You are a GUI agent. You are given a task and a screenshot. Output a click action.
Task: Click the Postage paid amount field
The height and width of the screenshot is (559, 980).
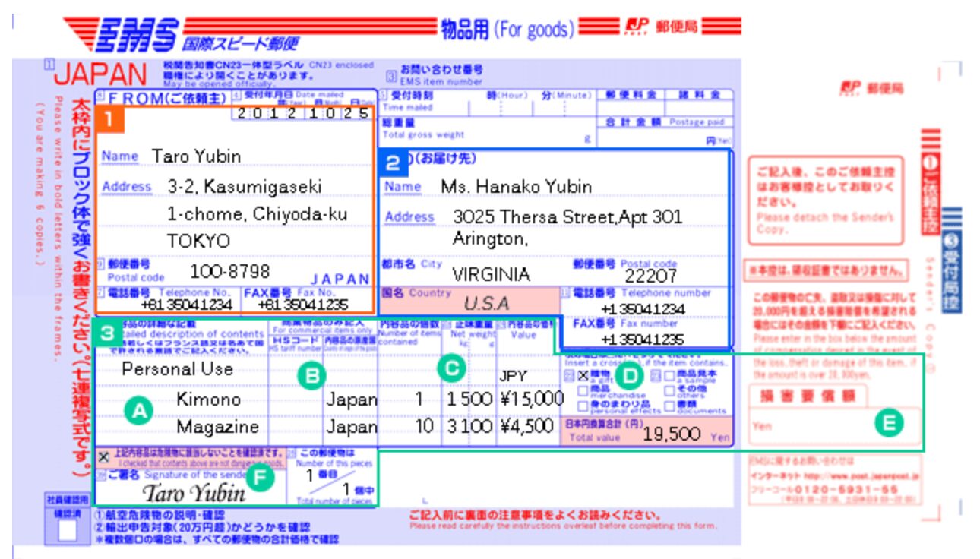click(665, 136)
